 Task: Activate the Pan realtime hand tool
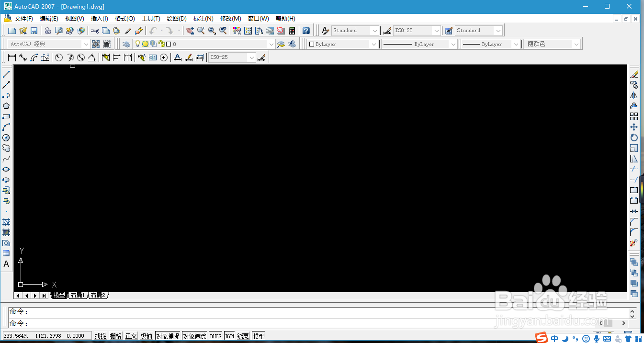tap(190, 31)
